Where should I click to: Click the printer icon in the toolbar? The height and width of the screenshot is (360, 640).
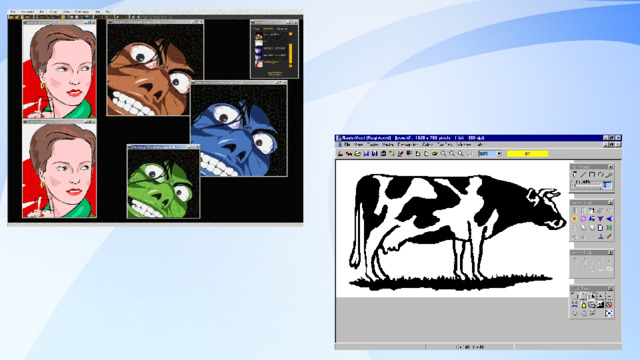pos(383,154)
